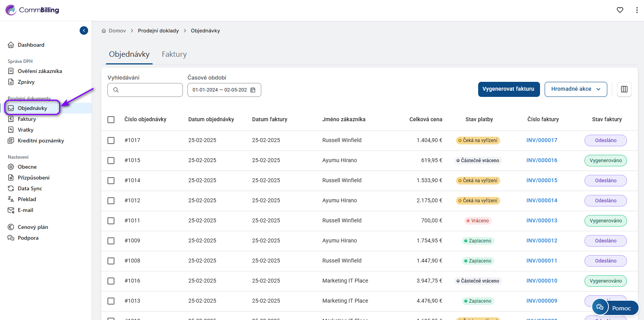This screenshot has height=320, width=644.
Task: Check the box for order #1017
Action: (111, 141)
